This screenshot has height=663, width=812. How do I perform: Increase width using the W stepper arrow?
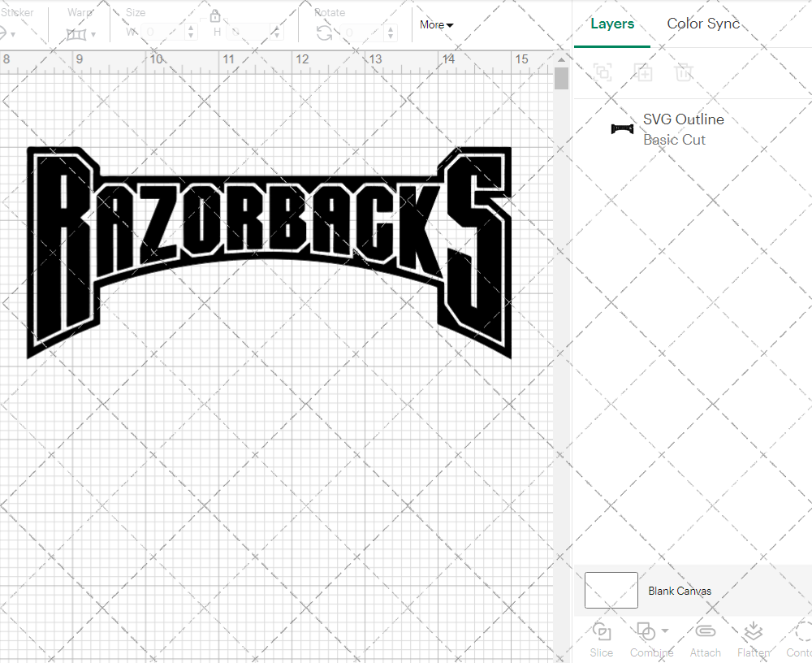click(x=192, y=29)
